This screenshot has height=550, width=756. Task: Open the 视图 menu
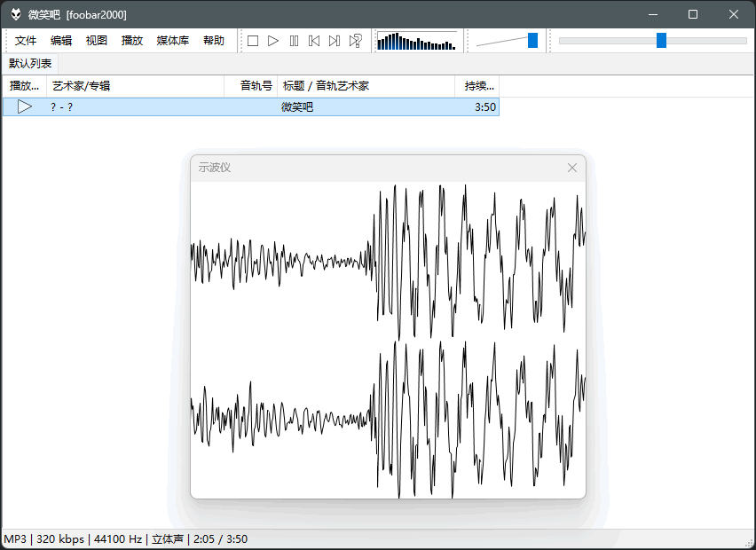coord(97,41)
